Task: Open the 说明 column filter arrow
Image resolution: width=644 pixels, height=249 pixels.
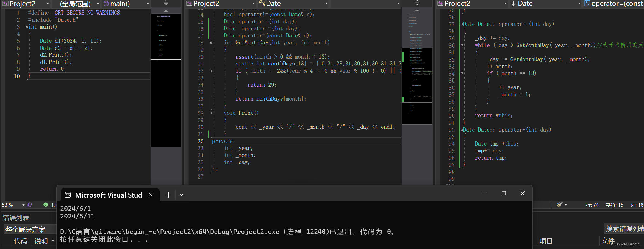Action: [53, 241]
